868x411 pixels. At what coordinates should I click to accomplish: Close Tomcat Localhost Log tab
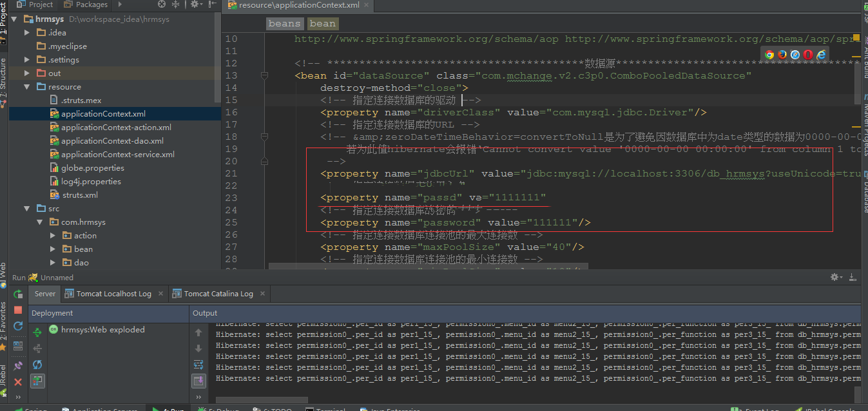pos(160,294)
